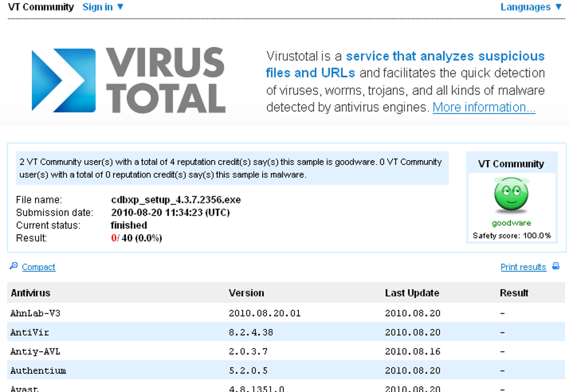Switch to Compact results view
569x392 pixels.
coord(38,267)
